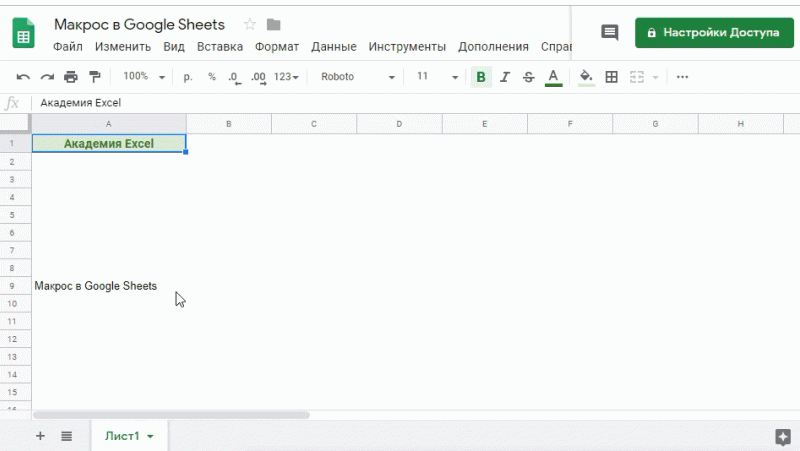This screenshot has width=800, height=451.
Task: Click the Настройки Доступа share button
Action: 714,33
